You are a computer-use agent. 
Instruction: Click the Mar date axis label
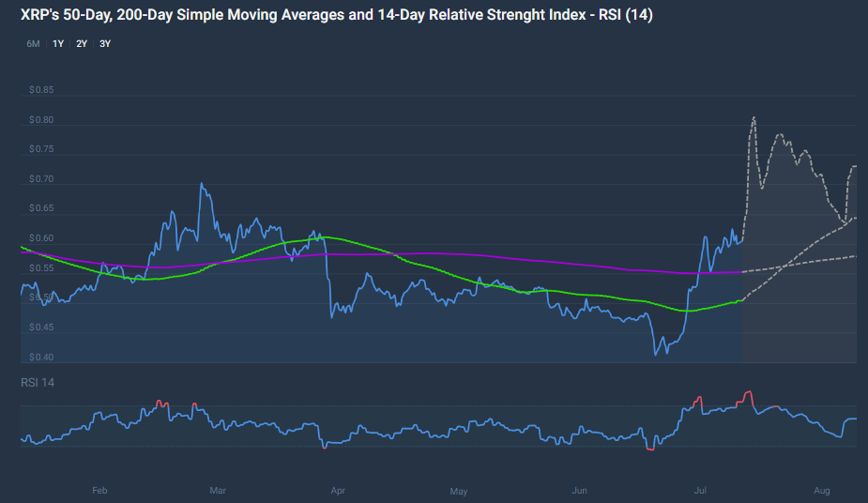(x=218, y=490)
